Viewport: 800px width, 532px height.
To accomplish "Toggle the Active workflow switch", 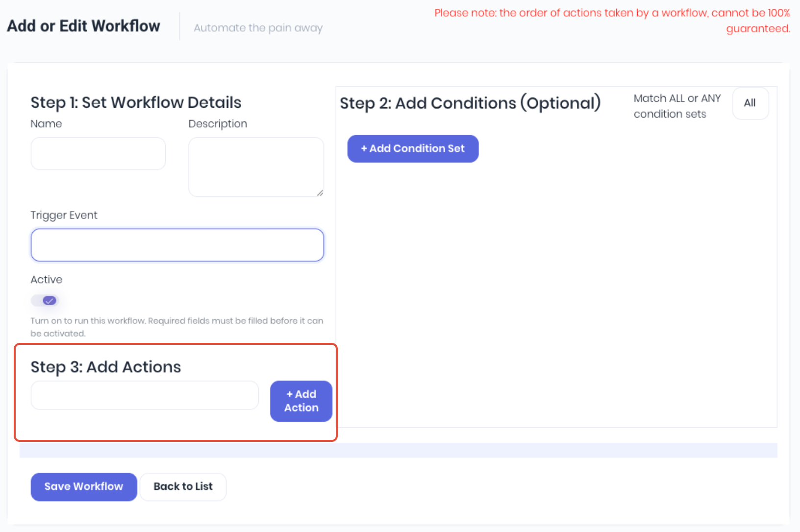I will coord(45,300).
